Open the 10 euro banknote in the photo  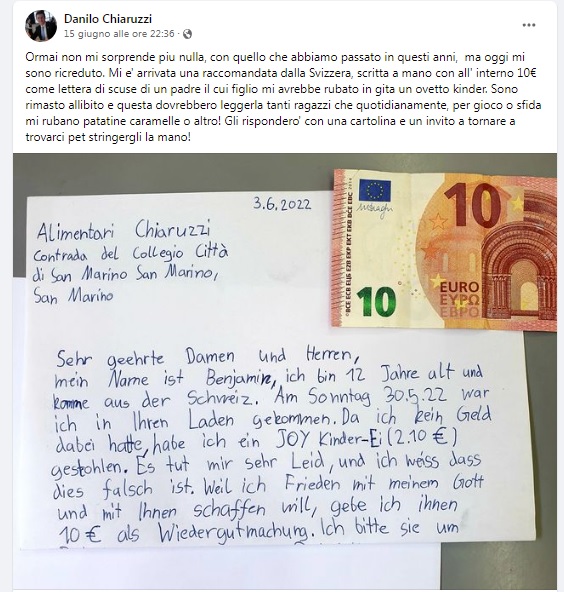(x=445, y=250)
